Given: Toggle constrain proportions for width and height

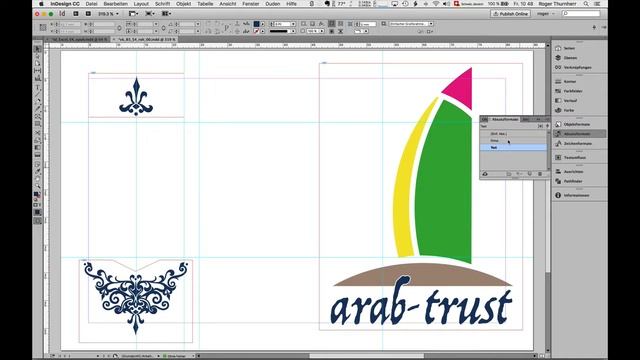Looking at the screenshot, I should click(x=119, y=28).
